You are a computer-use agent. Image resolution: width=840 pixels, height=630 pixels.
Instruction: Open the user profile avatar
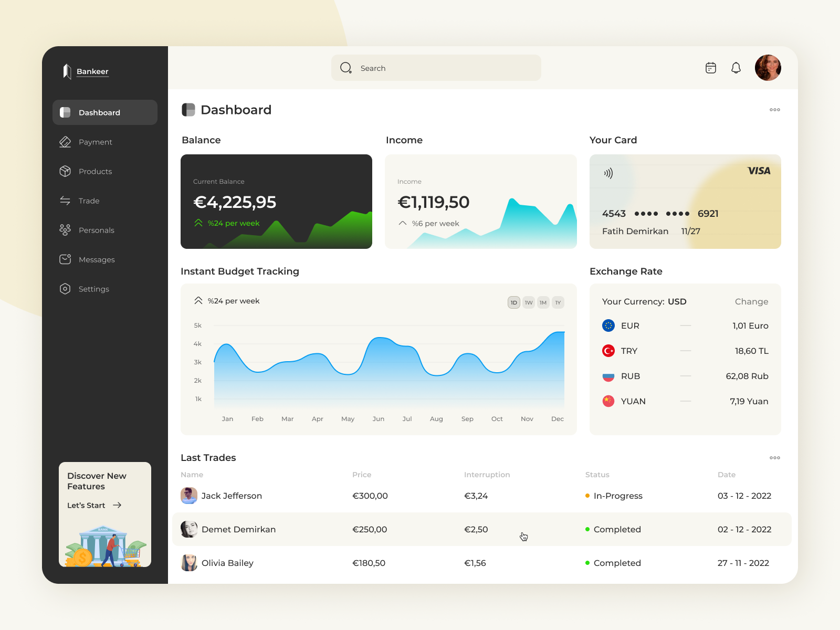(x=768, y=68)
